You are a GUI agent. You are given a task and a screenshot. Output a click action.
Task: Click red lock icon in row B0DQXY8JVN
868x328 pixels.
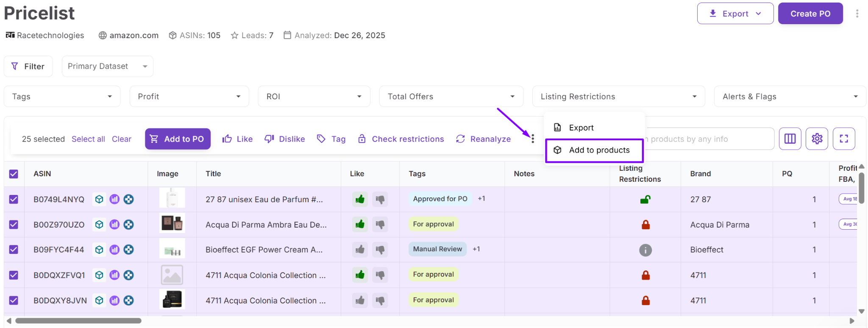(645, 300)
